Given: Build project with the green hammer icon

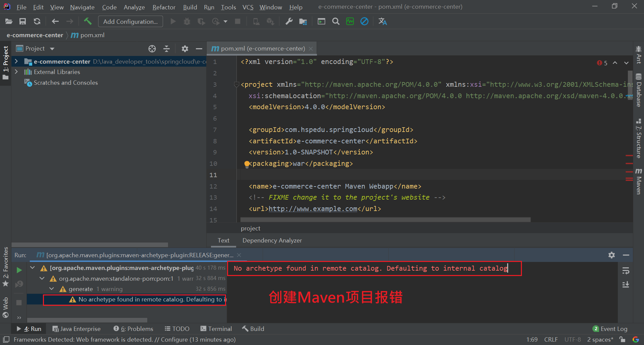Looking at the screenshot, I should point(88,21).
